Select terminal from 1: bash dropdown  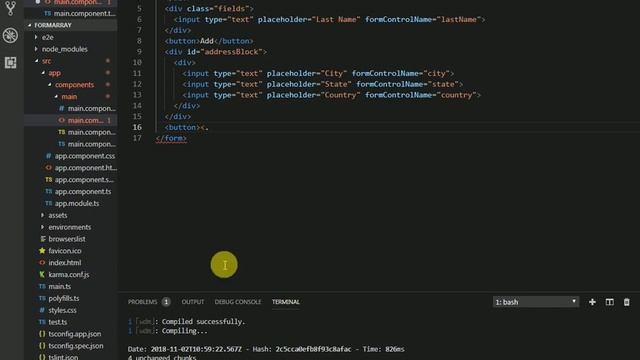coord(536,302)
